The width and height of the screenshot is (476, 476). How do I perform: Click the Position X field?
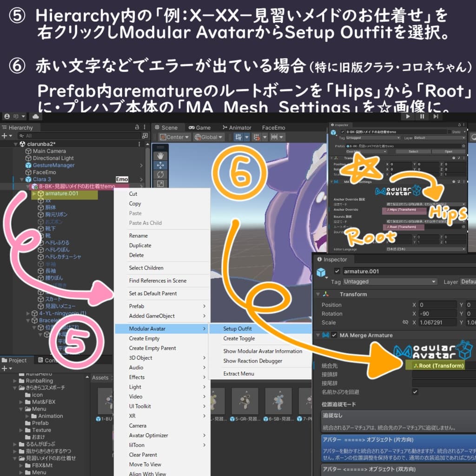tap(437, 304)
